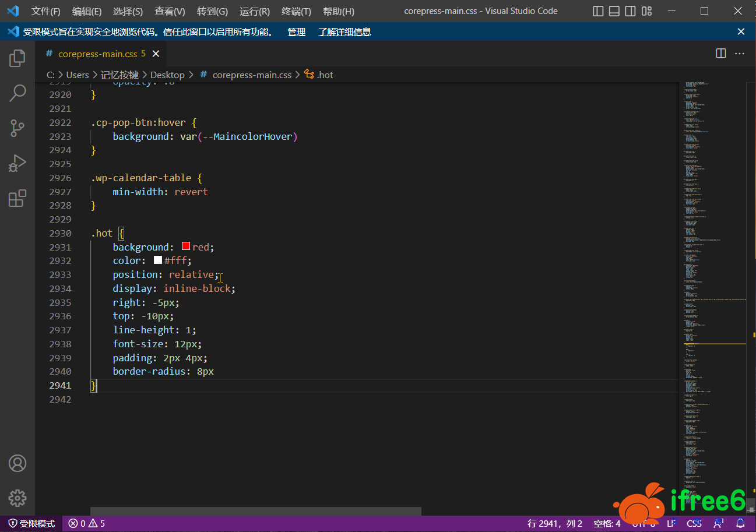
Task: Click the red color swatch on line 2931
Action: tap(186, 246)
